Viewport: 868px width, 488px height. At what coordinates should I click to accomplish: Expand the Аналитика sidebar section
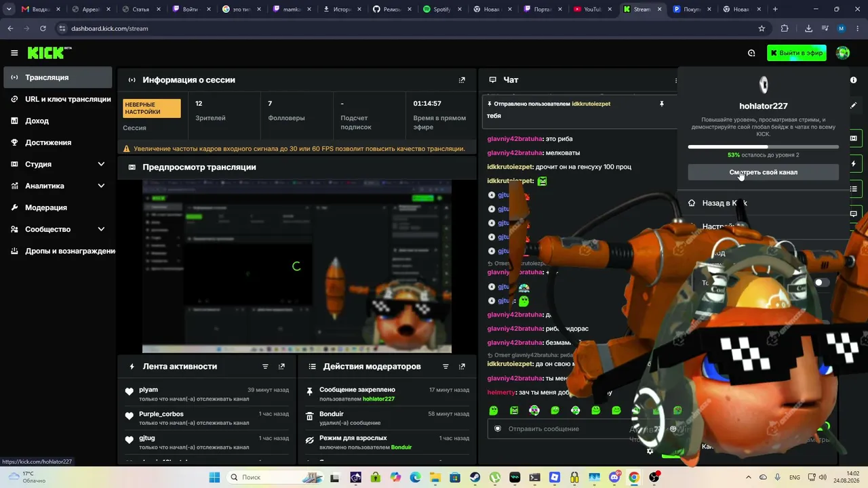pos(101,186)
